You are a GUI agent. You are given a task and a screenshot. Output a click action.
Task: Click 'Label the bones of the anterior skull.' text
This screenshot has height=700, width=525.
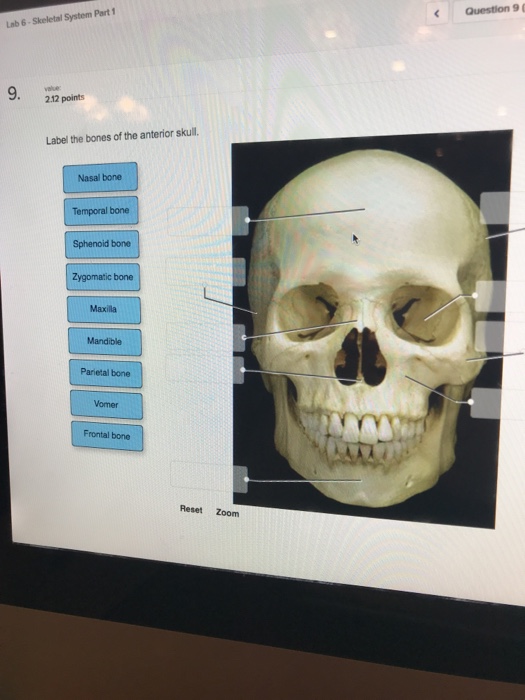click(122, 136)
